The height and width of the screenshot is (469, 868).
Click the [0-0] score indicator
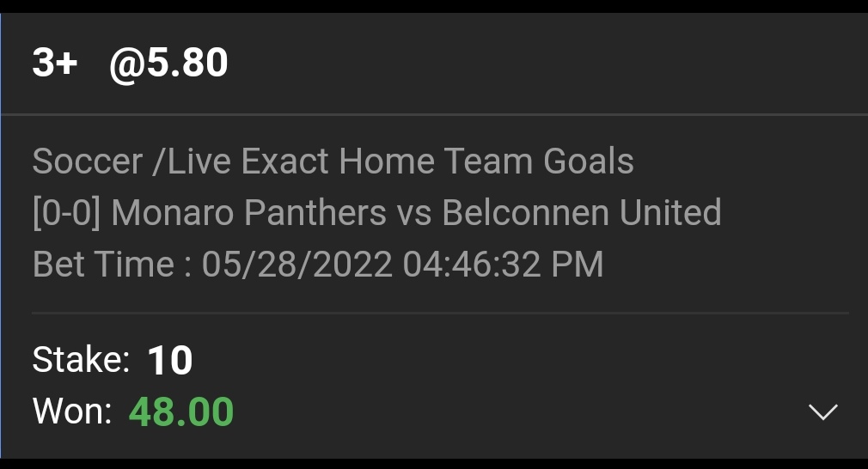66,213
